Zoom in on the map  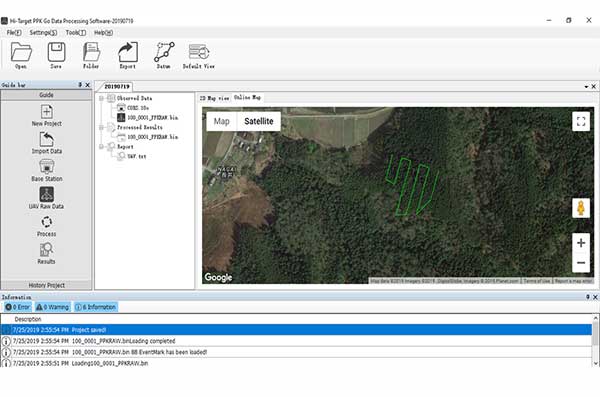tap(581, 243)
